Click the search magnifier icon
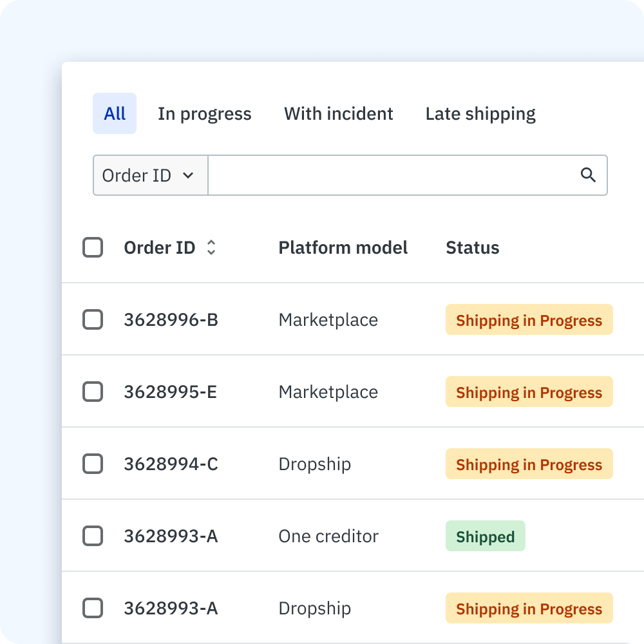Viewport: 644px width, 644px height. tap(588, 175)
